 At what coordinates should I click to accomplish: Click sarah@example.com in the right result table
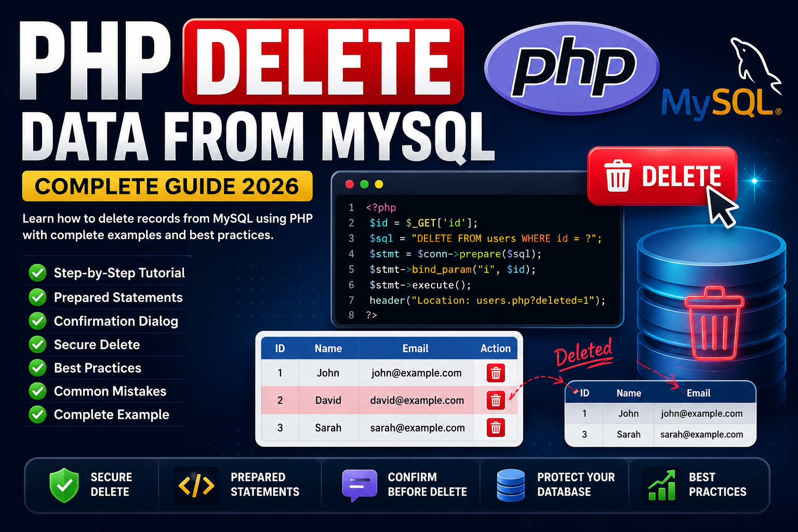(702, 434)
